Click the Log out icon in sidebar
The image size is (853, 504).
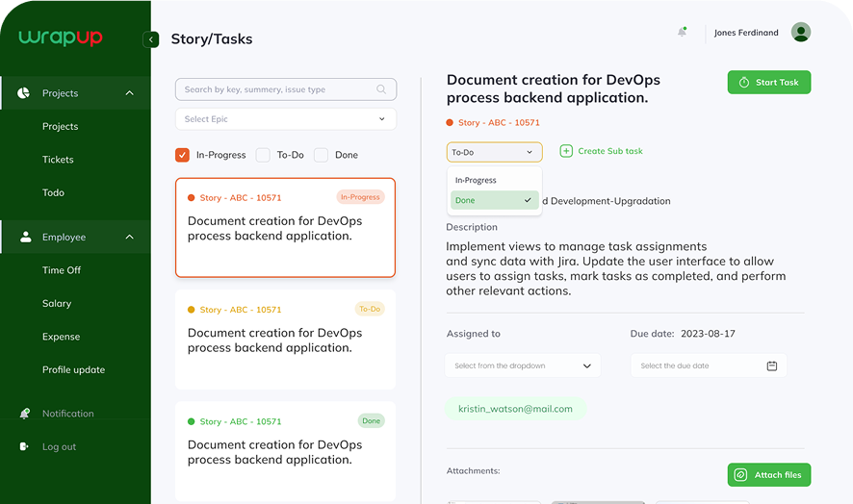pyautogui.click(x=25, y=446)
